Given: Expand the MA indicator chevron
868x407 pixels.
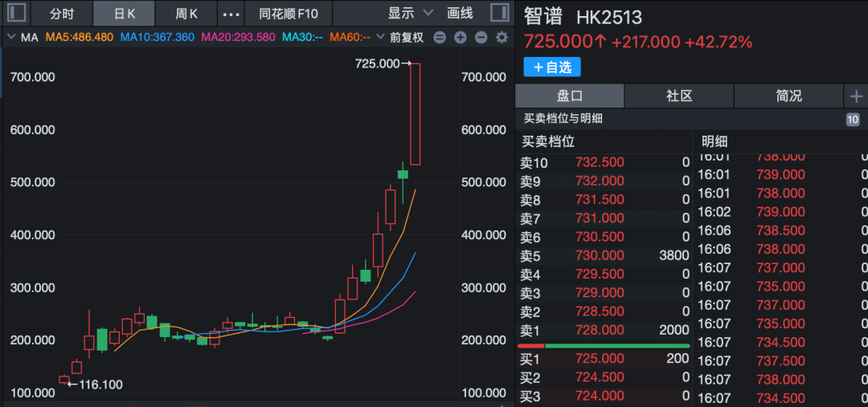Looking at the screenshot, I should pyautogui.click(x=11, y=38).
